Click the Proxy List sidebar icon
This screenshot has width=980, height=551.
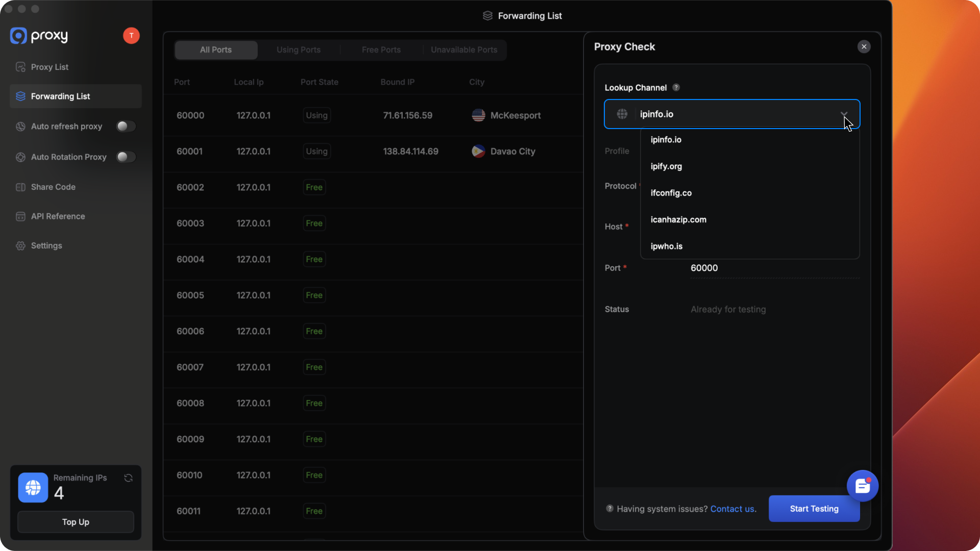pos(20,67)
